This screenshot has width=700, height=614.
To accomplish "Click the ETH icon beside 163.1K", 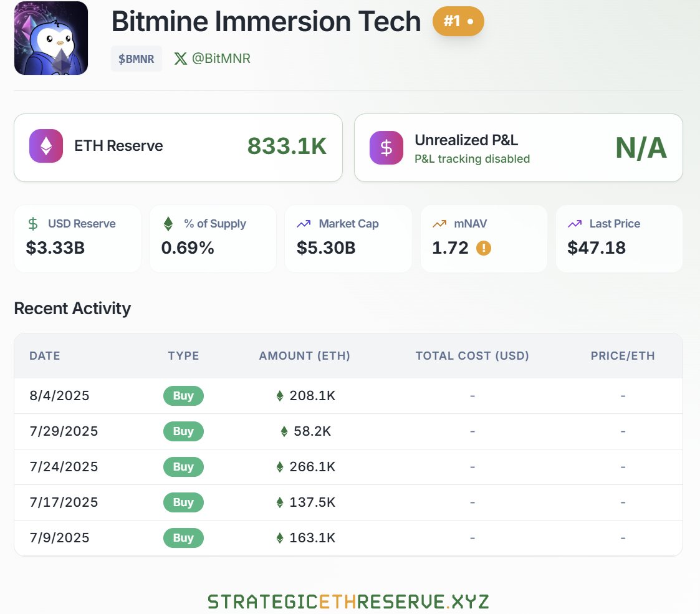I will tap(280, 538).
